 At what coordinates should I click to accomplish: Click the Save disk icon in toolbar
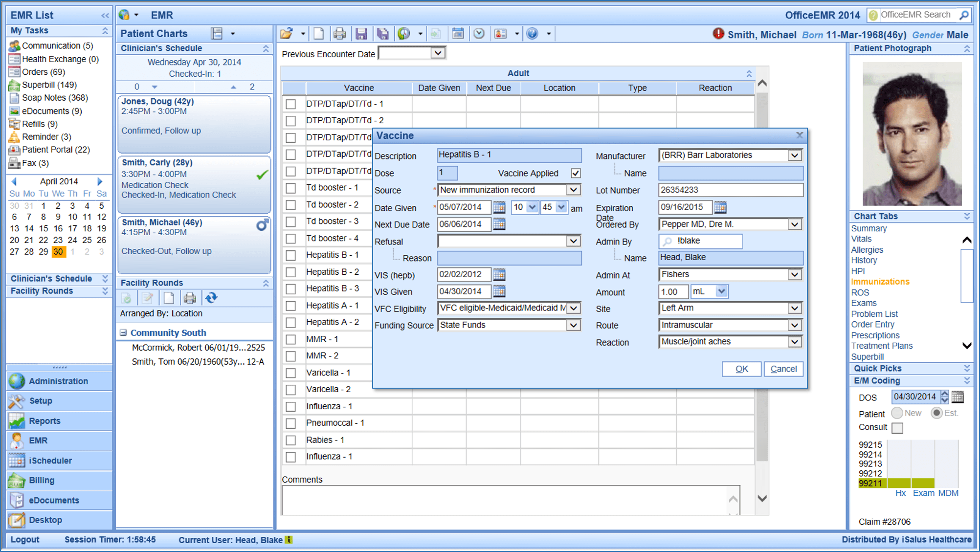point(361,34)
